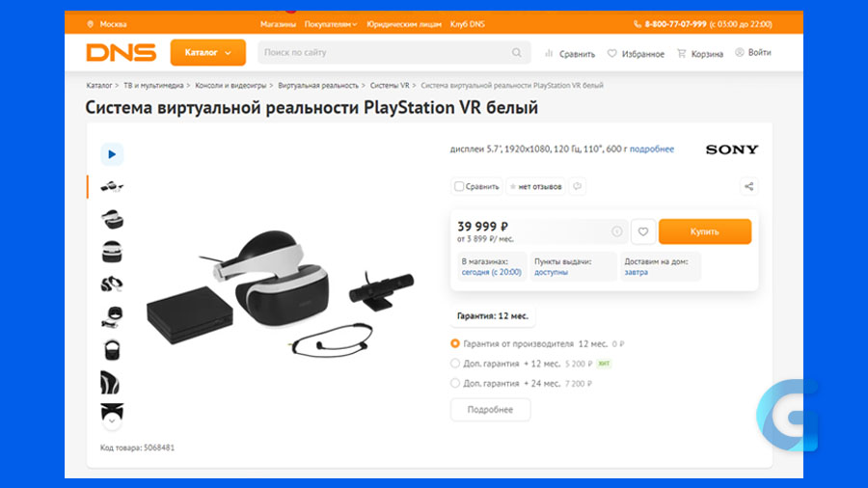
Task: Expand the Покупателям menu
Action: pos(331,24)
